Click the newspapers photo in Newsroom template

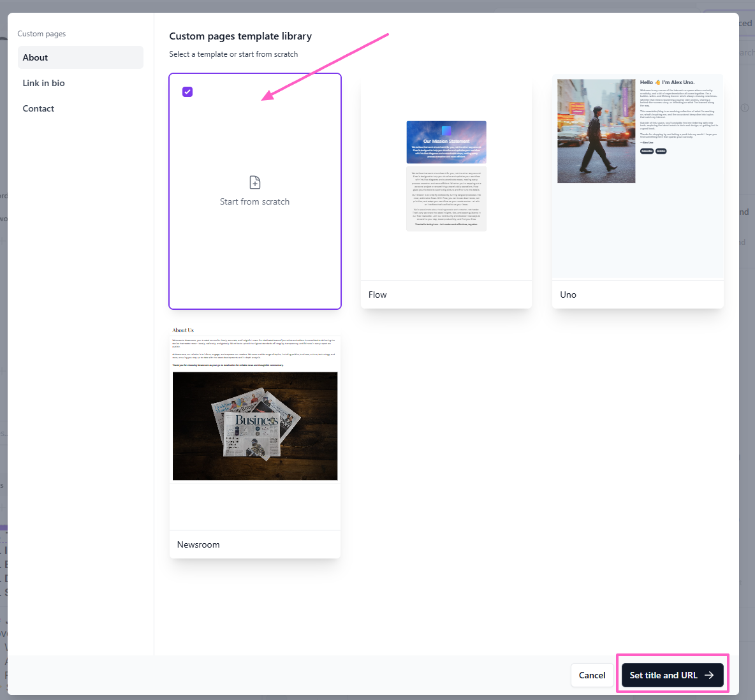point(255,426)
